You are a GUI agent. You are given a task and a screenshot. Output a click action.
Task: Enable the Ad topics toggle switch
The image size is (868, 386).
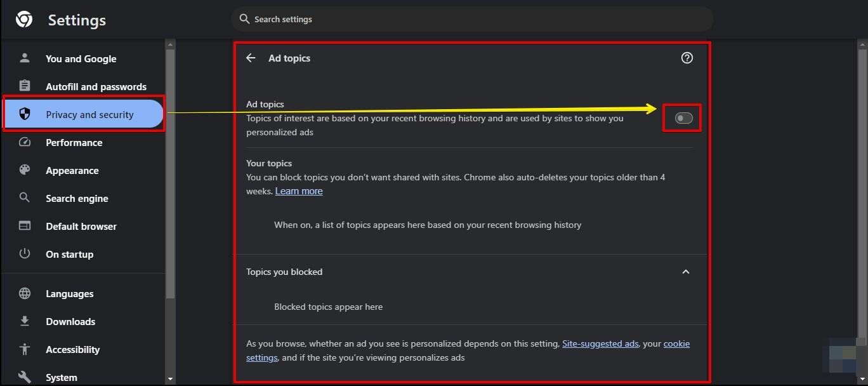pos(683,118)
